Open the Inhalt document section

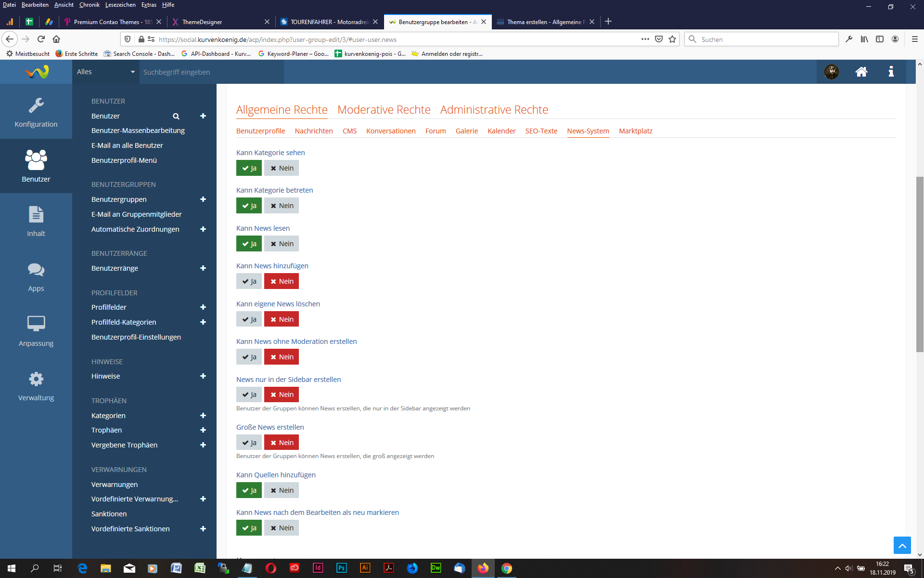(x=36, y=221)
